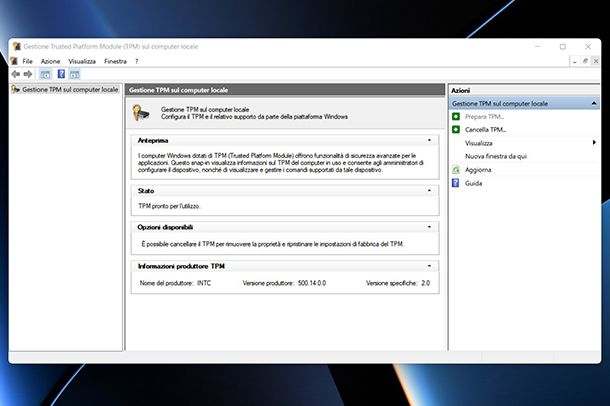
Task: Minimize the inner MDI child window
Action: tap(575, 61)
